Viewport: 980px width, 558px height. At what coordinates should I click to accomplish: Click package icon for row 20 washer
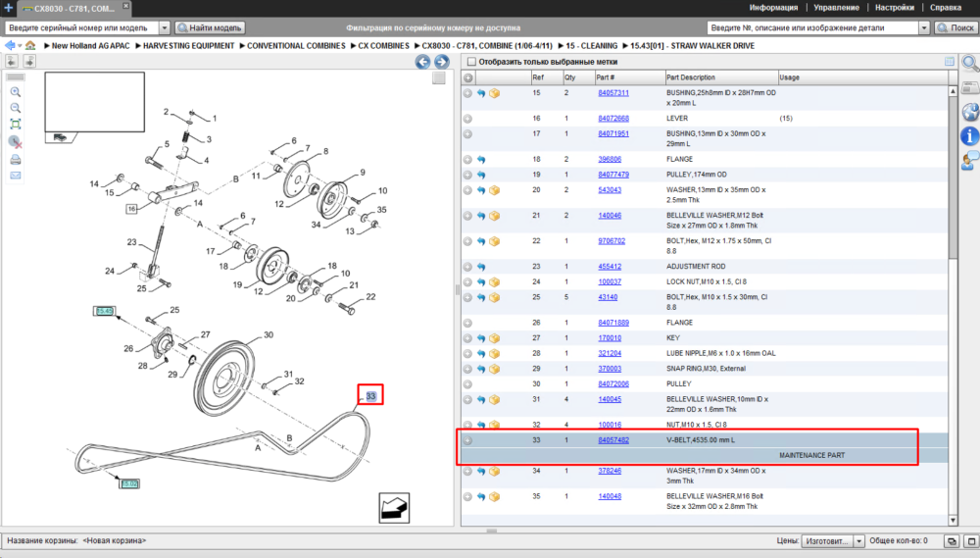pos(494,190)
